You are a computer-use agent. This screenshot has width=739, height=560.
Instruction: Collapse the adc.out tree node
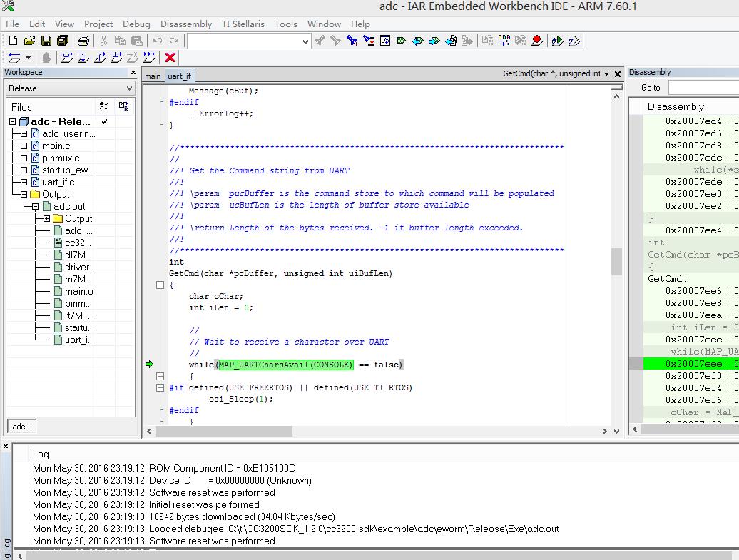(x=35, y=207)
